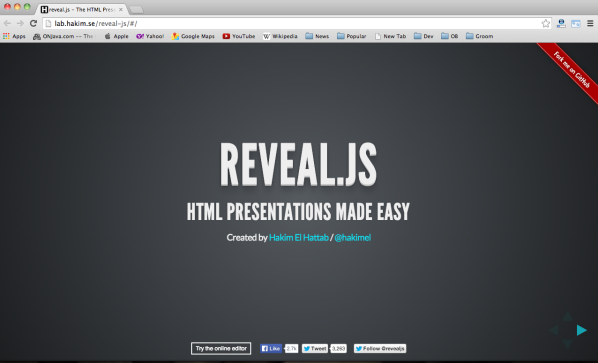The image size is (598, 363).
Task: Open the Hakim El Hattab link
Action: point(299,238)
